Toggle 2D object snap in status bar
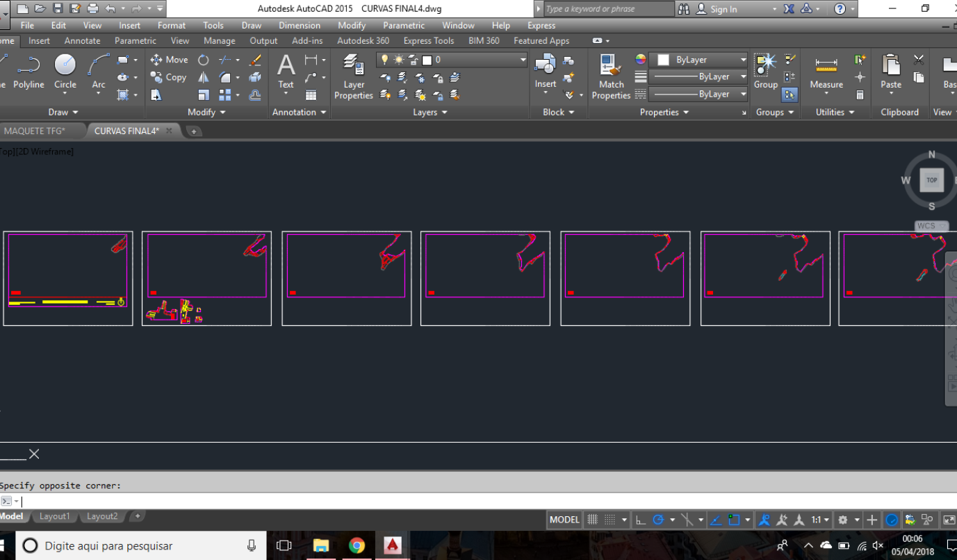957x560 pixels. (x=734, y=519)
